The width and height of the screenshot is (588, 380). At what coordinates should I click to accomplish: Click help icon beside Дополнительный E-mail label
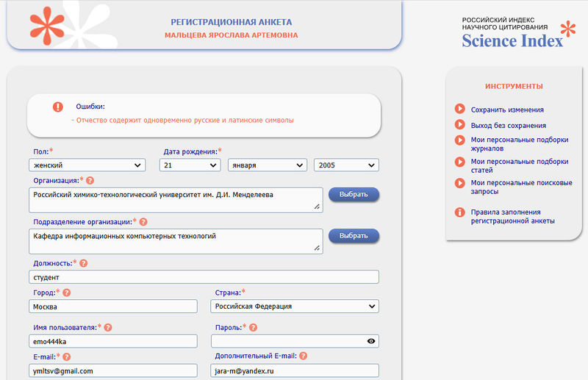tap(303, 356)
